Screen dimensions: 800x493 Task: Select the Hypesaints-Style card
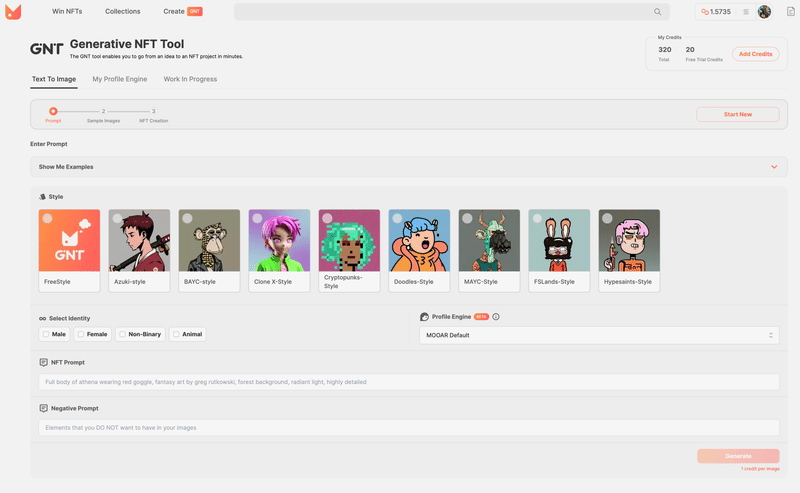[629, 251]
